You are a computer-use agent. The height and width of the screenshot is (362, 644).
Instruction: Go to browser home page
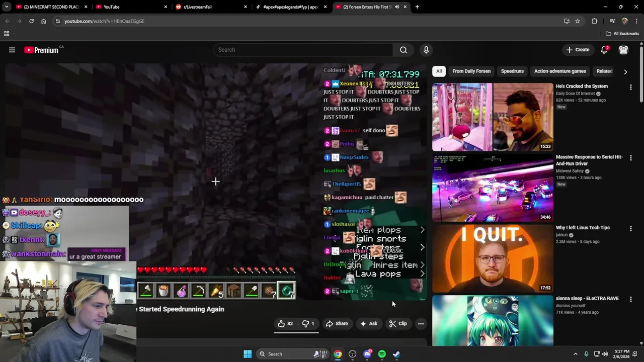tap(43, 21)
